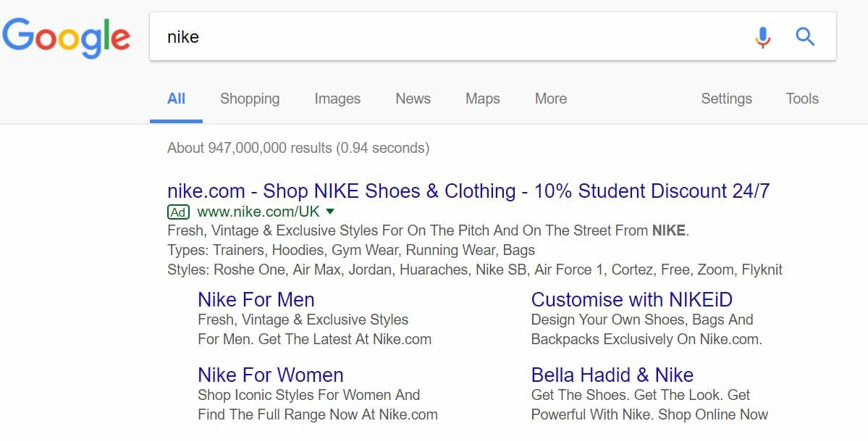Screen dimensions: 868x442
Task: Expand the More menu
Action: coord(551,99)
